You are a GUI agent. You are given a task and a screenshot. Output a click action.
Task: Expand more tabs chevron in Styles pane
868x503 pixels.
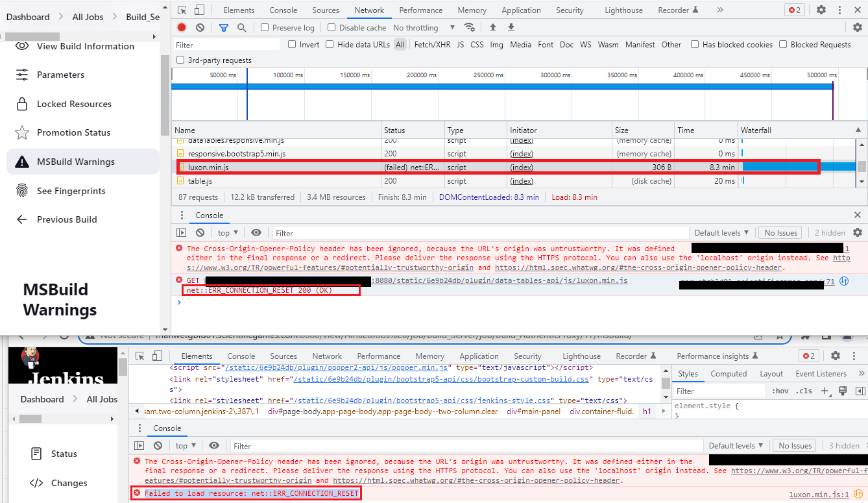(862, 373)
